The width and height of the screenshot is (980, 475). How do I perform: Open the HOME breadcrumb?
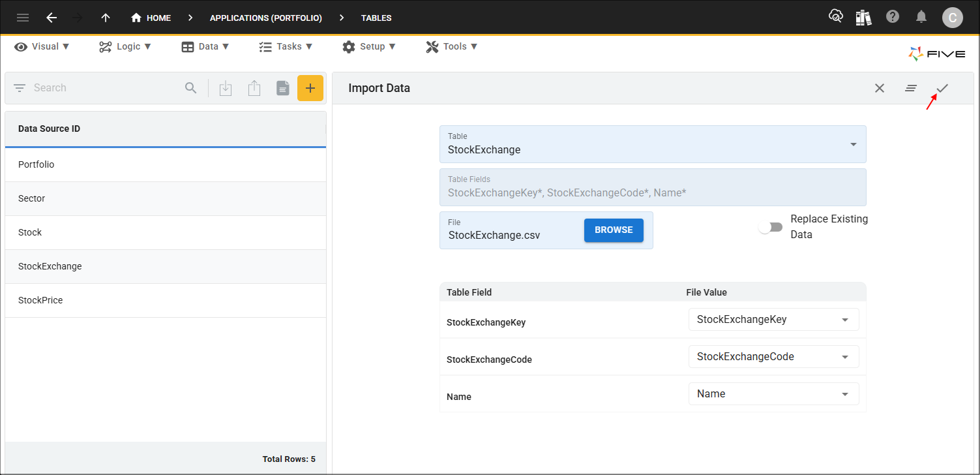[x=151, y=18]
